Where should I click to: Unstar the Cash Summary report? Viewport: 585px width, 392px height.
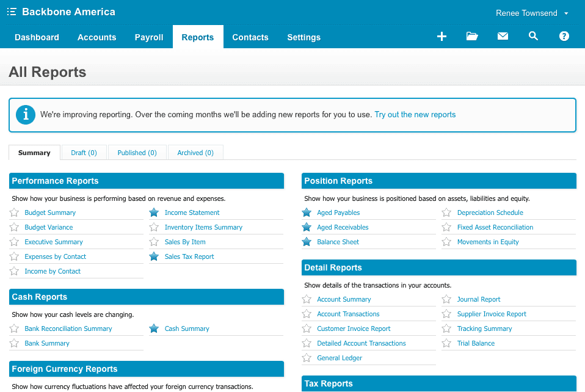coord(154,328)
